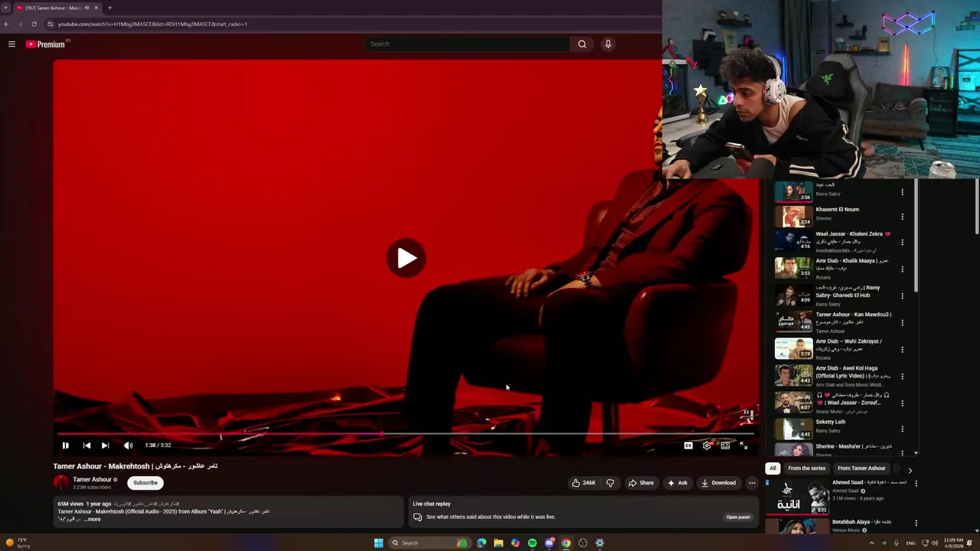Go back in browser

click(x=6, y=24)
